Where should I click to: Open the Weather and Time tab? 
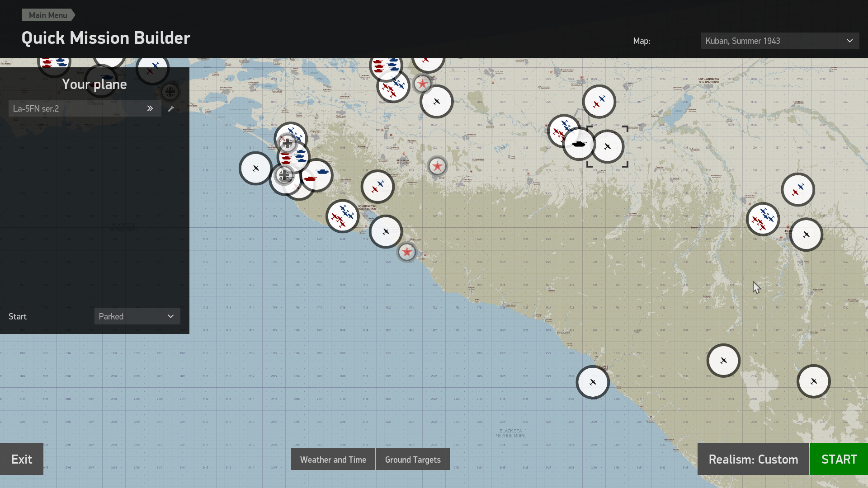(333, 460)
